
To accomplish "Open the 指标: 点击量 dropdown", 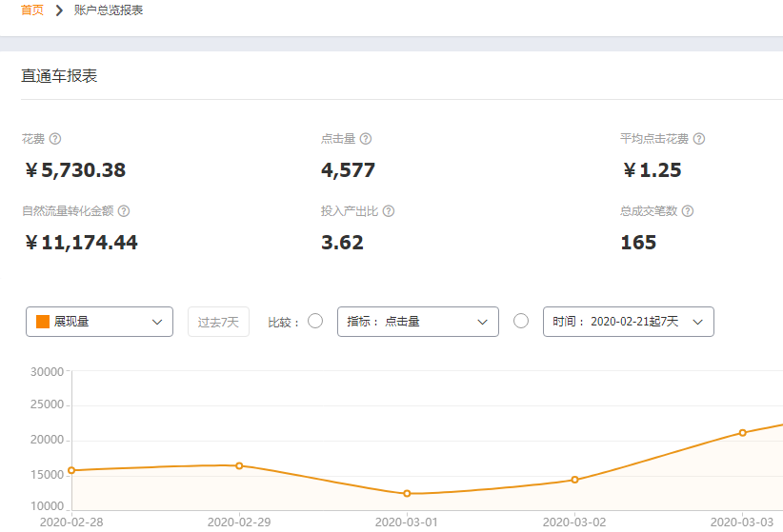I will click(418, 322).
